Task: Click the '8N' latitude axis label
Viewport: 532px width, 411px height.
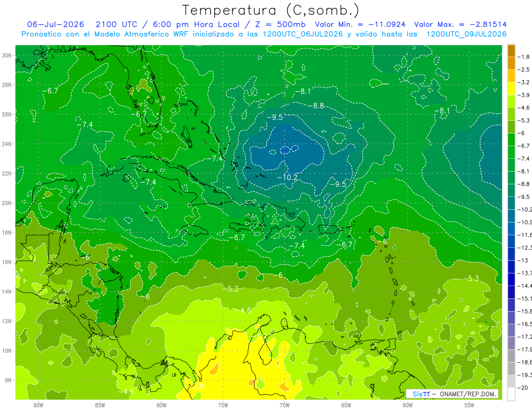Action: pos(8,380)
